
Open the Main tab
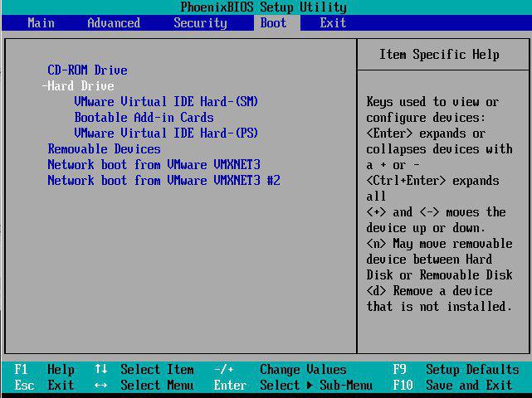click(41, 23)
